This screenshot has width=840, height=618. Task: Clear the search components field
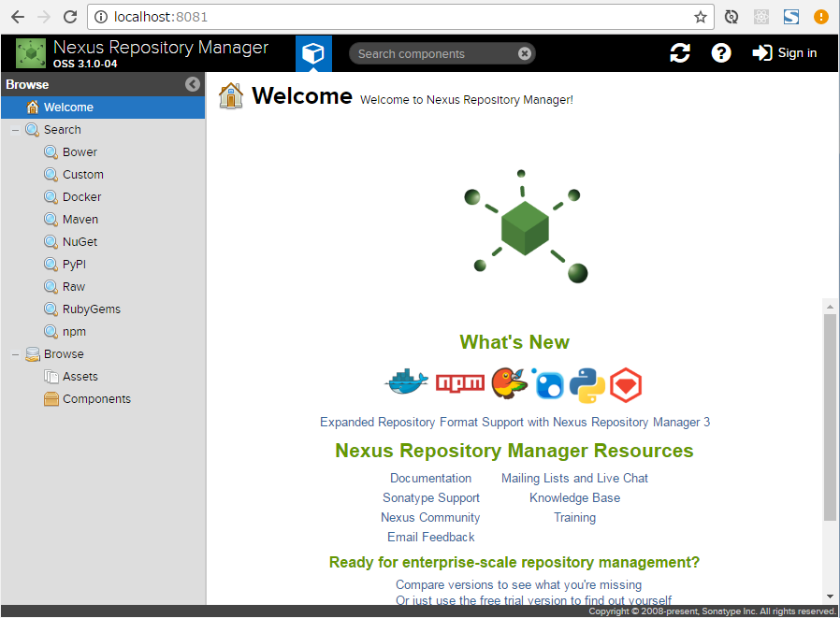(x=524, y=52)
